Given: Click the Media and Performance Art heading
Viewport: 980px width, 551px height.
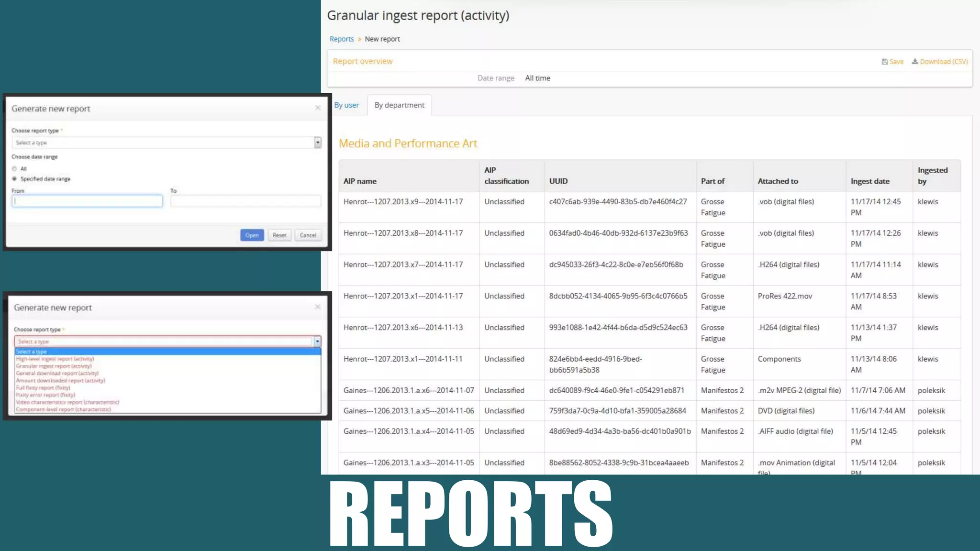Looking at the screenshot, I should [x=408, y=143].
